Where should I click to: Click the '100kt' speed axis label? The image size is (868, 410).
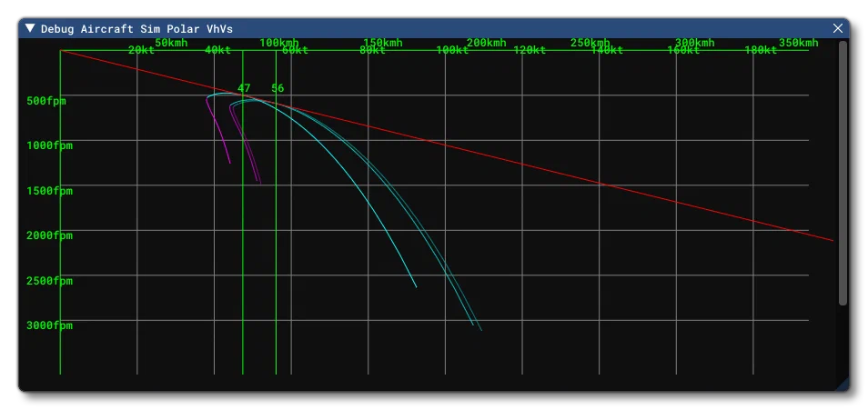(452, 50)
